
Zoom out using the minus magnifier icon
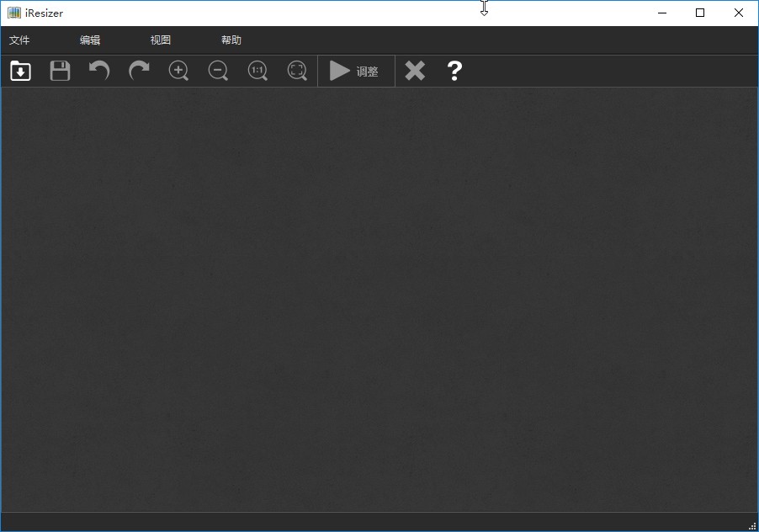click(x=218, y=71)
